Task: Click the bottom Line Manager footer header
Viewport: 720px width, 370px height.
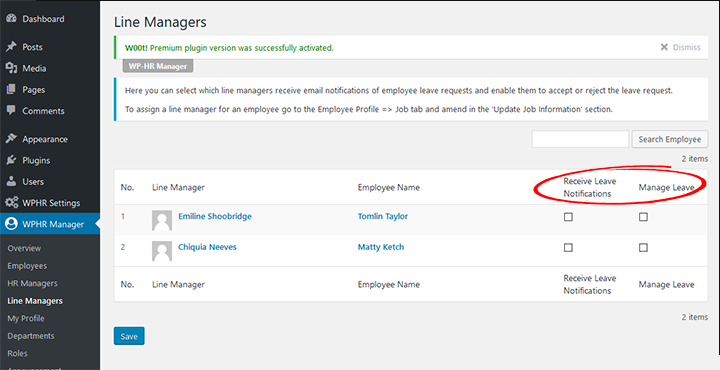Action: (178, 284)
